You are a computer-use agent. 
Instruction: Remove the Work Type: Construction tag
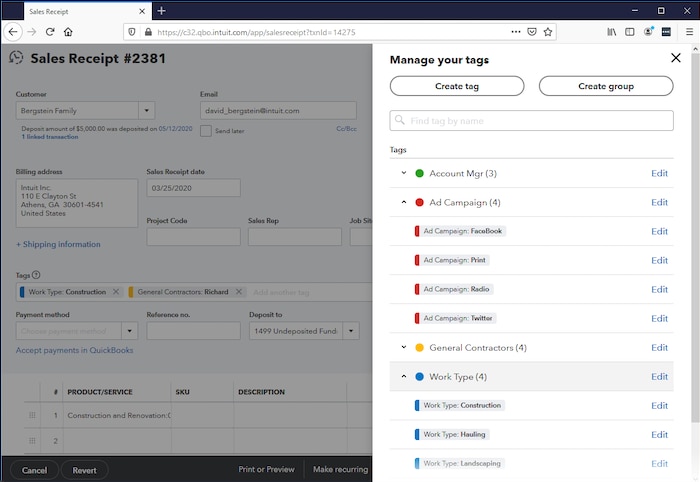pos(116,291)
